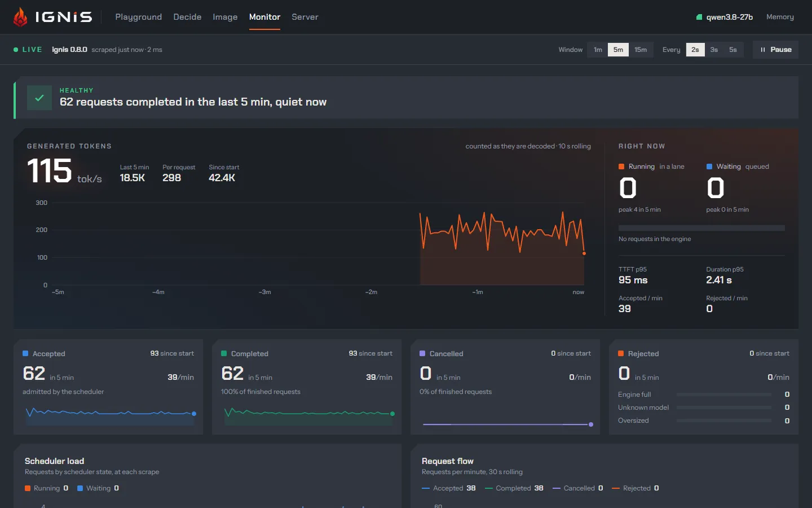
Task: Set the window to 5m
Action: click(x=618, y=50)
